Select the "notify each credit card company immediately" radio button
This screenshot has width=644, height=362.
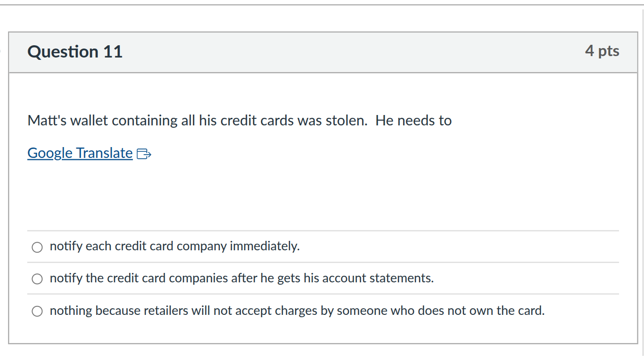point(37,247)
